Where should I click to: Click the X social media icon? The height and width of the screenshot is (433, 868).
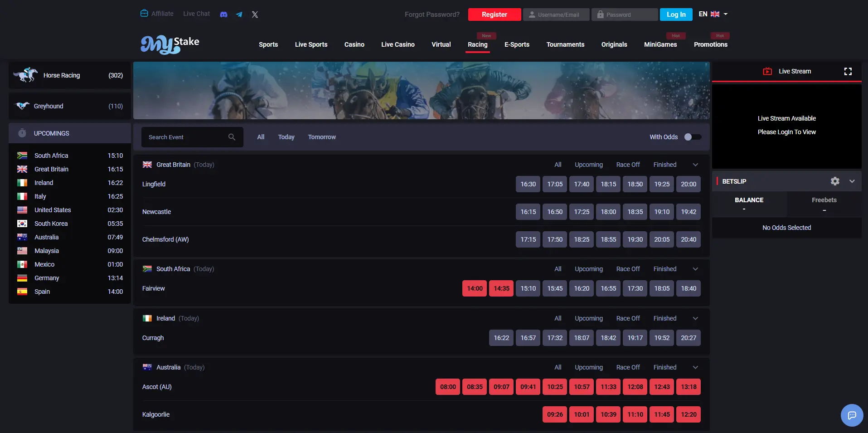[x=255, y=15]
